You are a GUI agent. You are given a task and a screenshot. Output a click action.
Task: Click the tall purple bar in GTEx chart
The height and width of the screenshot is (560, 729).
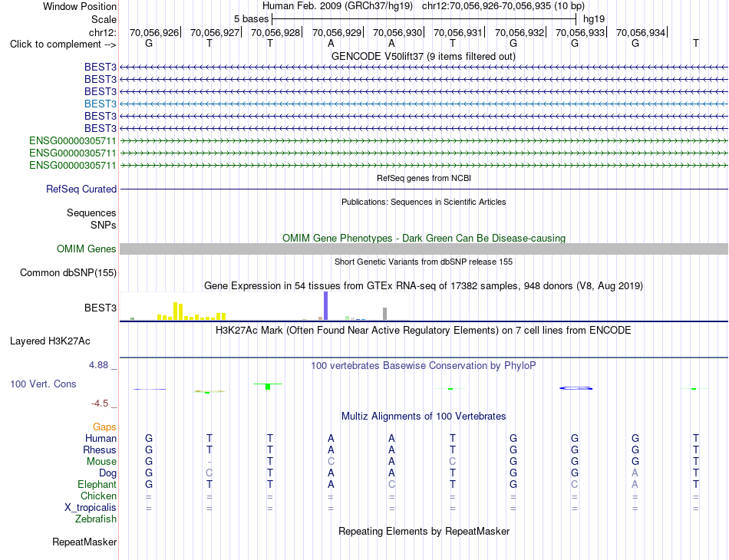pos(325,306)
